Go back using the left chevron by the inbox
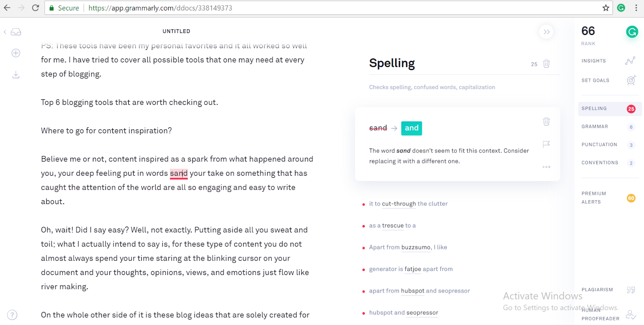This screenshot has height=325, width=644. coord(5,32)
